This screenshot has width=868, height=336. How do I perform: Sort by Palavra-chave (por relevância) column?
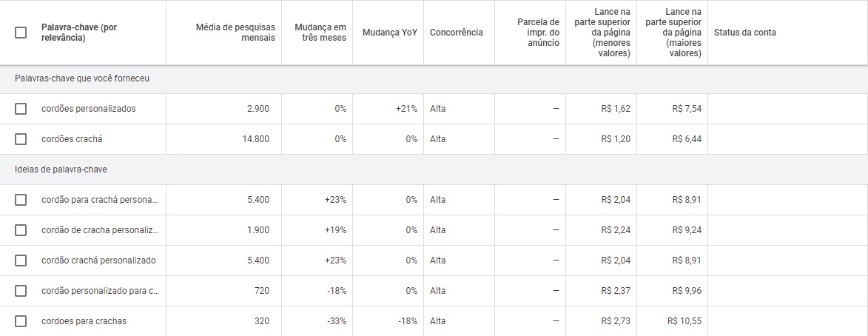78,33
